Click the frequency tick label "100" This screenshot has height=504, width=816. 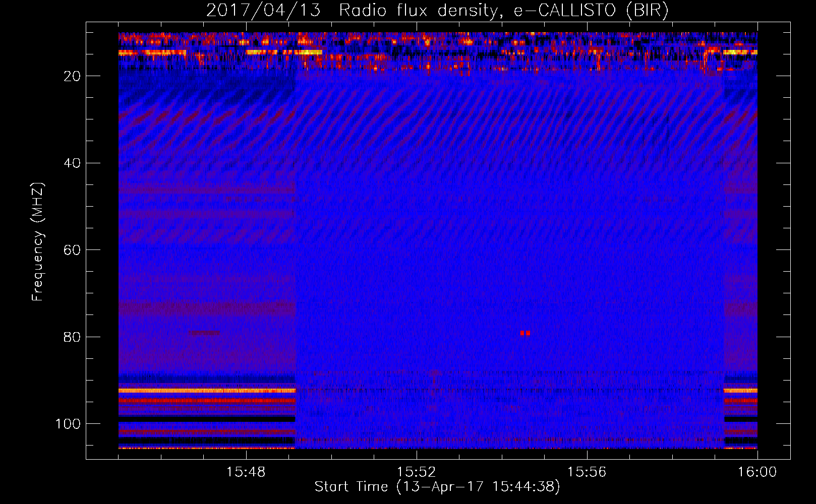68,424
